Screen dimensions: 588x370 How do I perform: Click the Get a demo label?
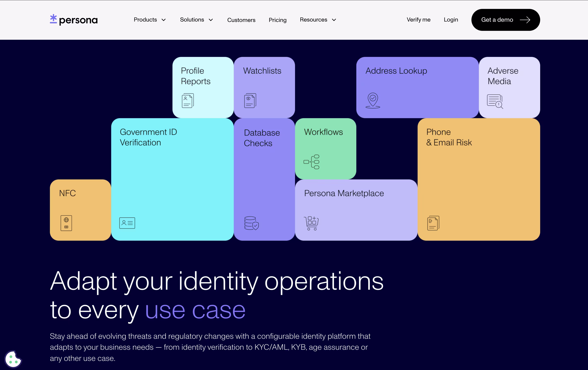coord(497,20)
